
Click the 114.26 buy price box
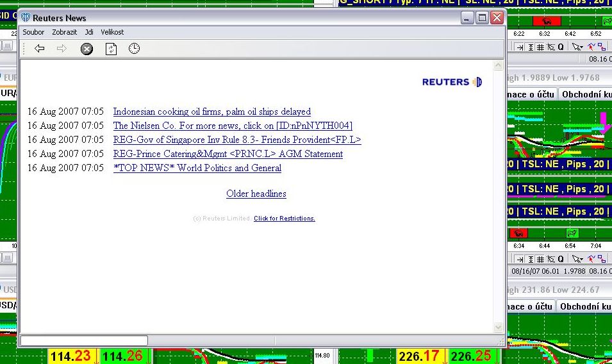click(x=124, y=356)
